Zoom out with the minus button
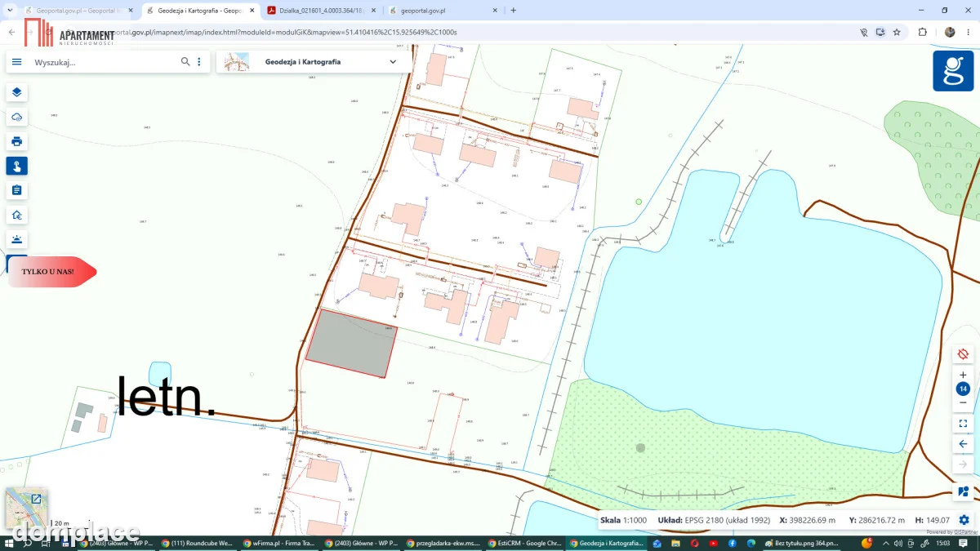This screenshot has height=551, width=980. click(x=963, y=403)
